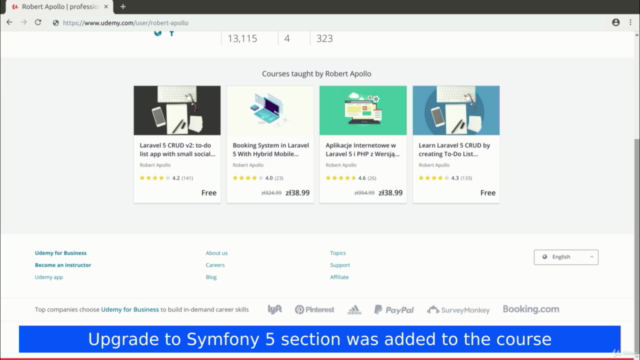Viewport: 640px width, 360px height.
Task: Close the Robert Apollo tab
Action: (106, 7)
